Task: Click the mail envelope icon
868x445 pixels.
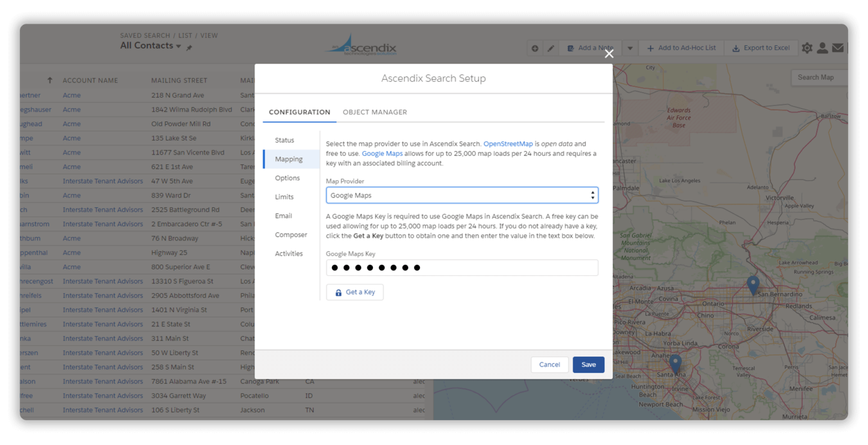Action: click(837, 48)
